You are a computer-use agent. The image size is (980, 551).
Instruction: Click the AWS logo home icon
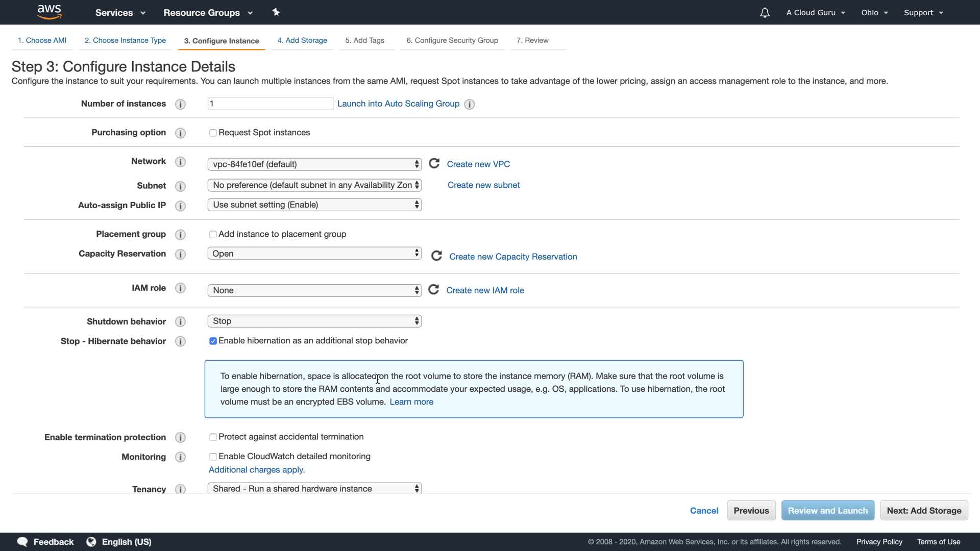[x=49, y=12]
